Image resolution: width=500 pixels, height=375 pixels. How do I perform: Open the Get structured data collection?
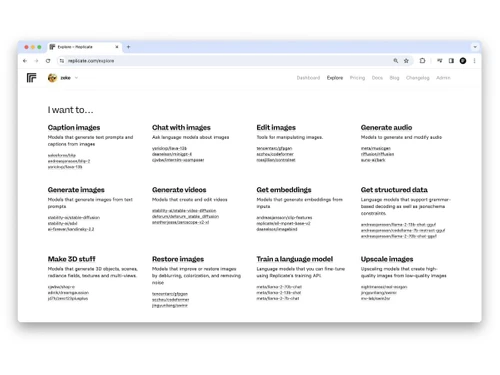394,190
